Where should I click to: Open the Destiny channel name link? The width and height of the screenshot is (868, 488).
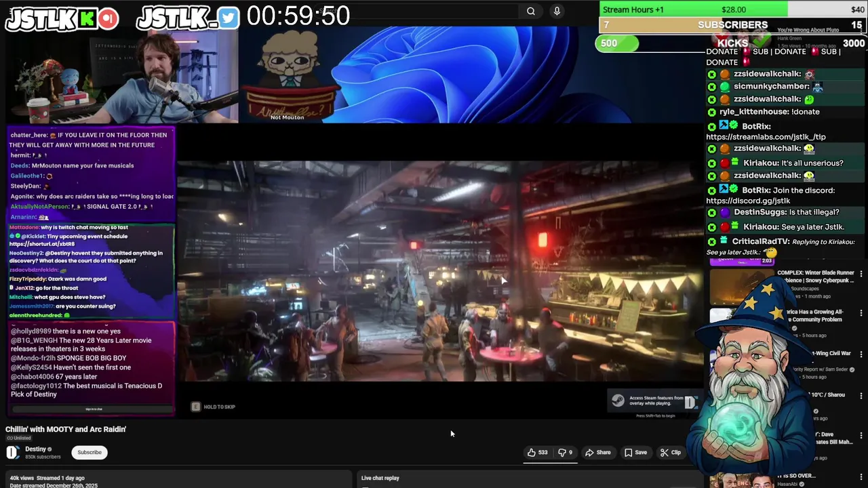click(36, 449)
